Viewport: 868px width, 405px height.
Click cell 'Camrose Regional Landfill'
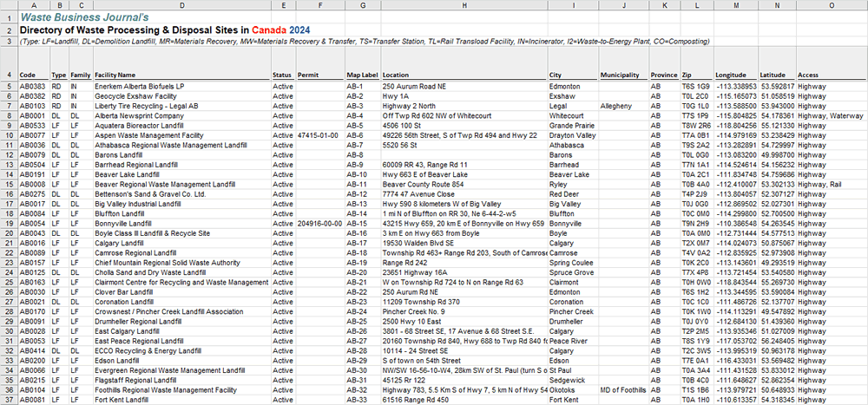182,253
